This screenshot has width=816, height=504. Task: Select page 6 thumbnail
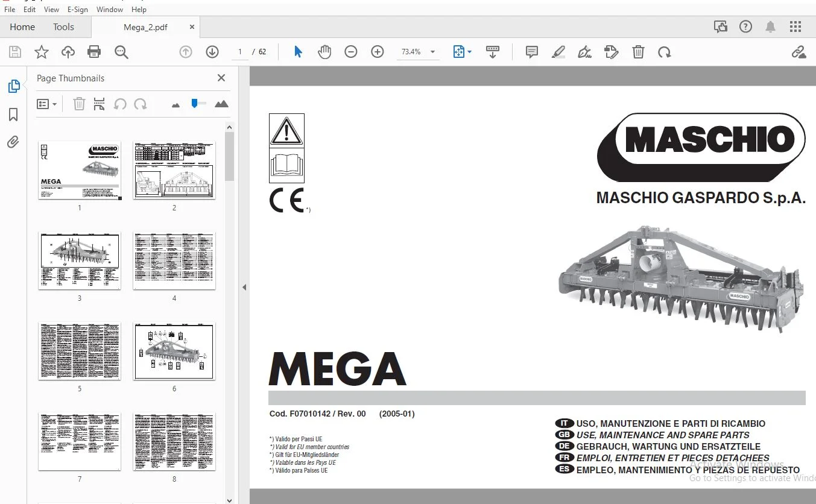(x=174, y=351)
